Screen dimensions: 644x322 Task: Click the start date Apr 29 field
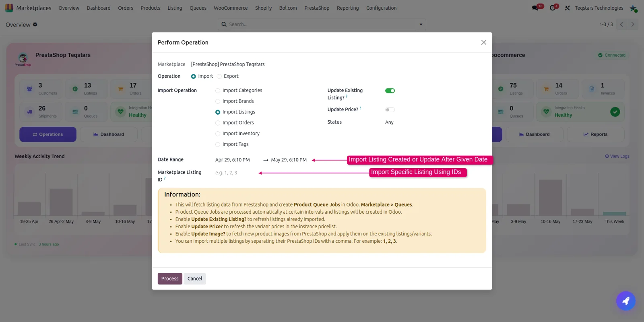237,160
